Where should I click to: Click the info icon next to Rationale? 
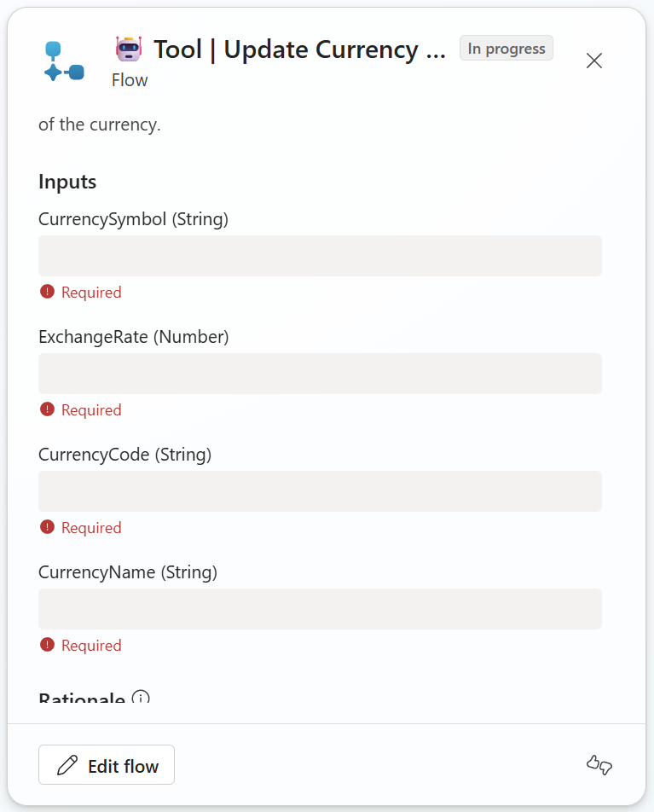[141, 699]
